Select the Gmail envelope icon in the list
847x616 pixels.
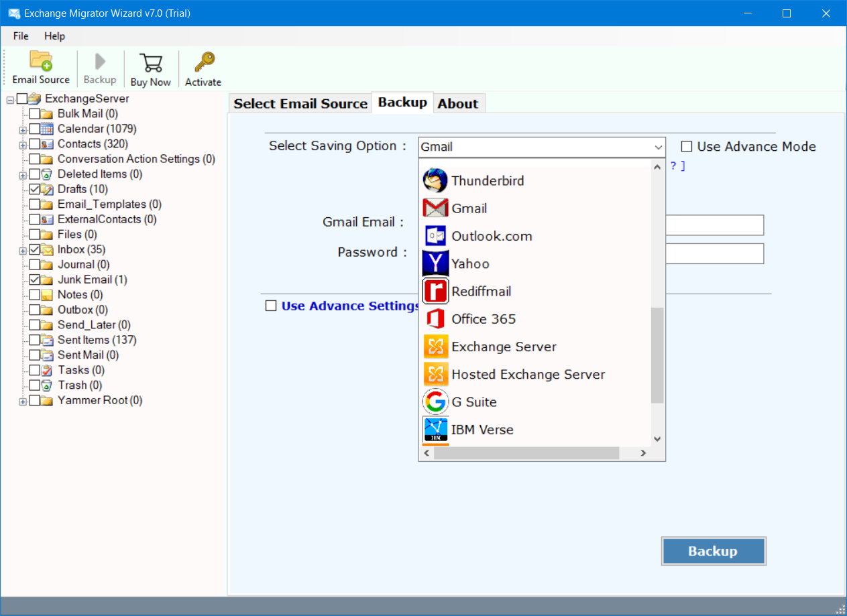click(x=435, y=208)
